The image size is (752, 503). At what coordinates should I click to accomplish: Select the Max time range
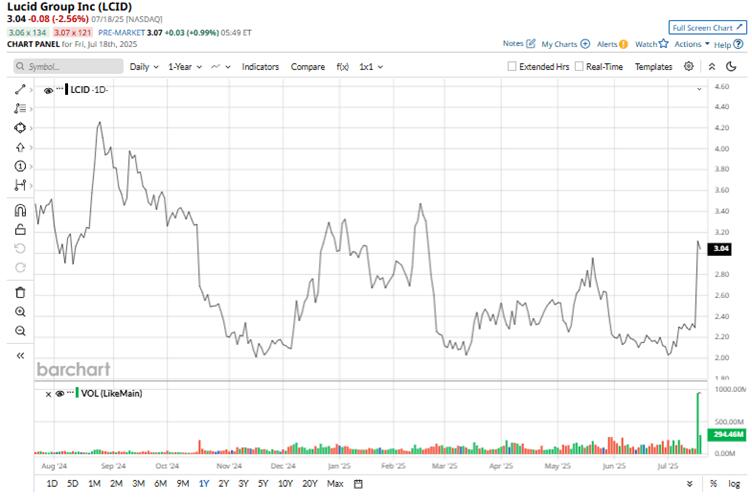click(x=335, y=484)
